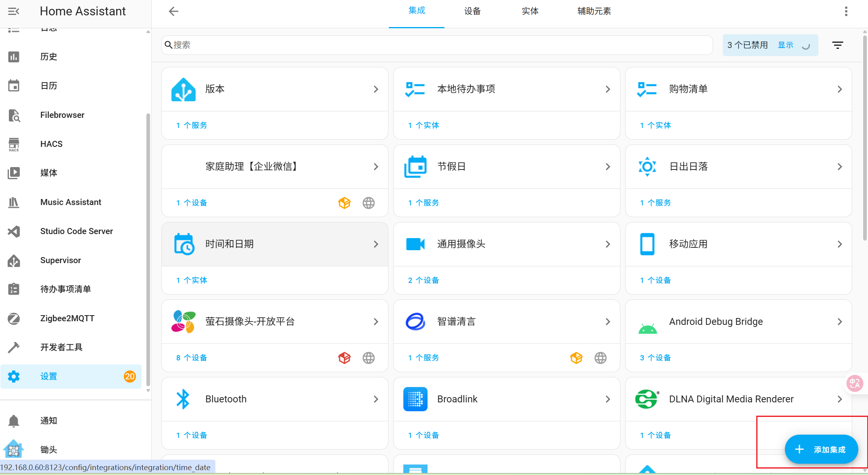Image resolution: width=868 pixels, height=475 pixels.
Task: Open the three-dot overflow menu
Action: tap(846, 11)
